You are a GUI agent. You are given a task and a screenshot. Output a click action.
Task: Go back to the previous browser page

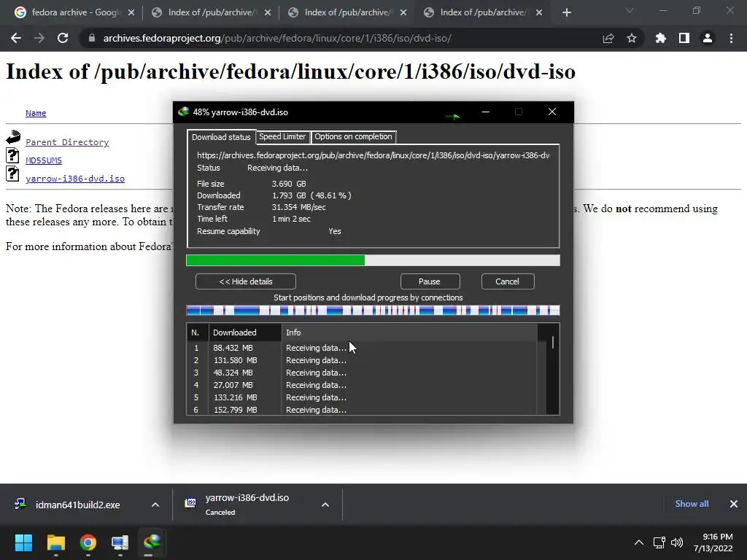[16, 38]
